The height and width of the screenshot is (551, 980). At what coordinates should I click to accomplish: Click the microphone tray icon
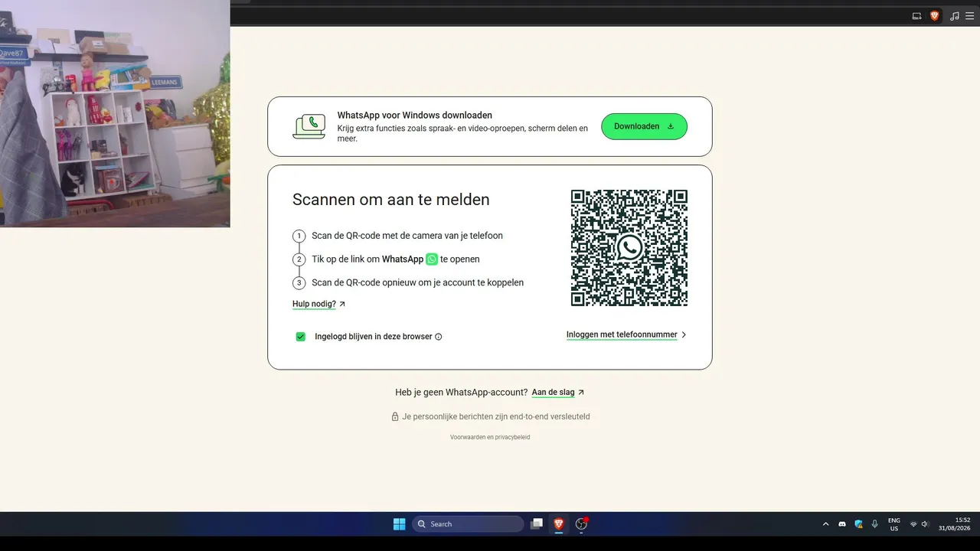[874, 524]
